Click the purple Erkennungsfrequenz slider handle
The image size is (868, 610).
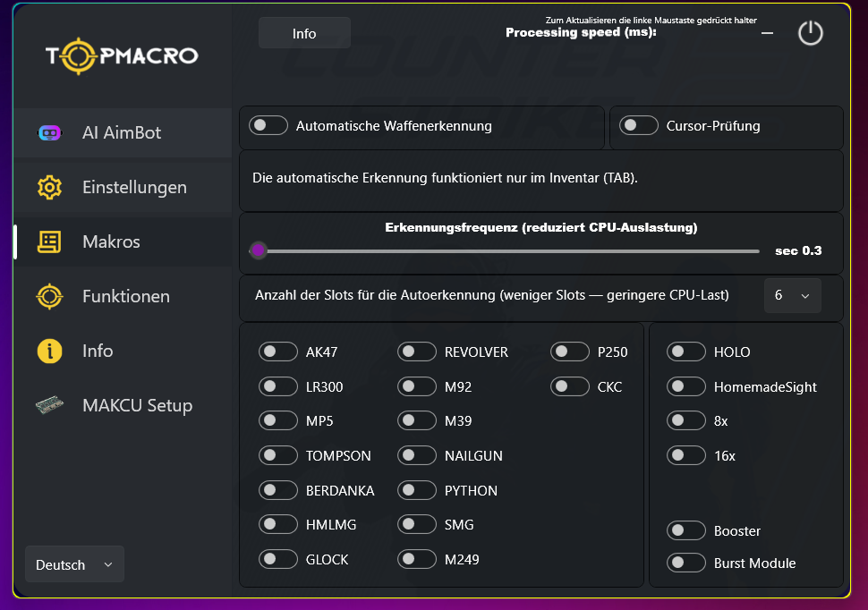pyautogui.click(x=258, y=250)
